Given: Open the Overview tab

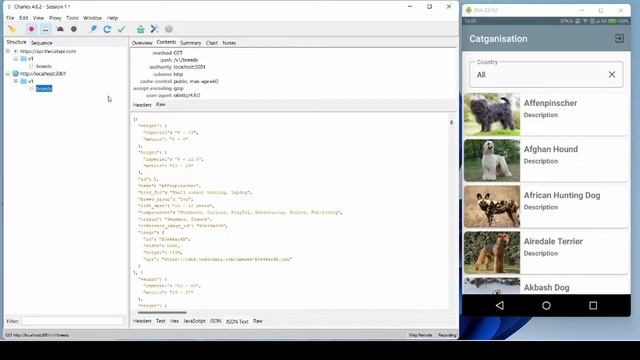Looking at the screenshot, I should click(x=142, y=43).
